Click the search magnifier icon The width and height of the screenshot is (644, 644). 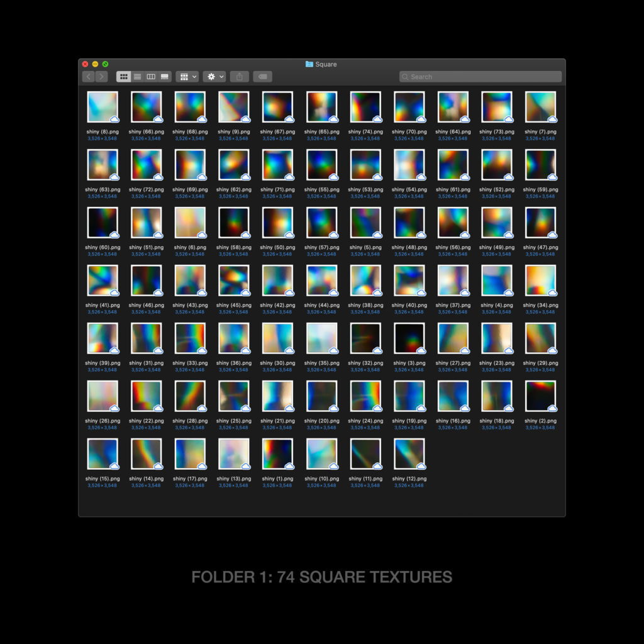coord(406,77)
